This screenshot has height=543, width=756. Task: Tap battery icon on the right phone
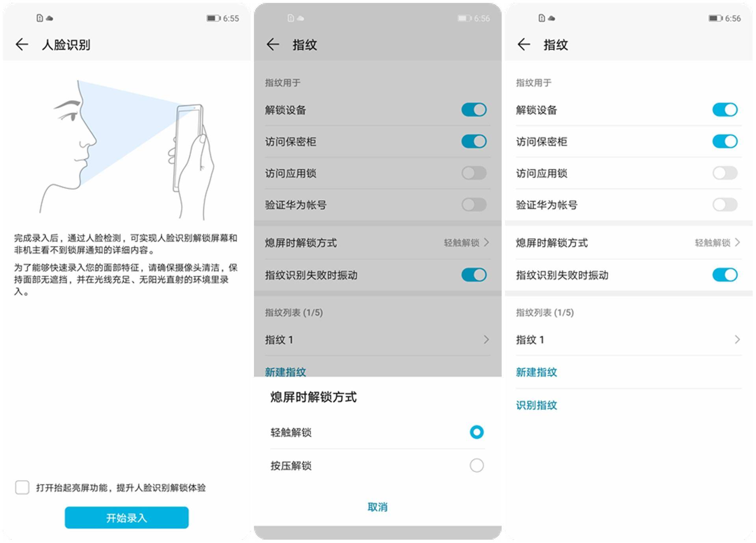click(715, 18)
